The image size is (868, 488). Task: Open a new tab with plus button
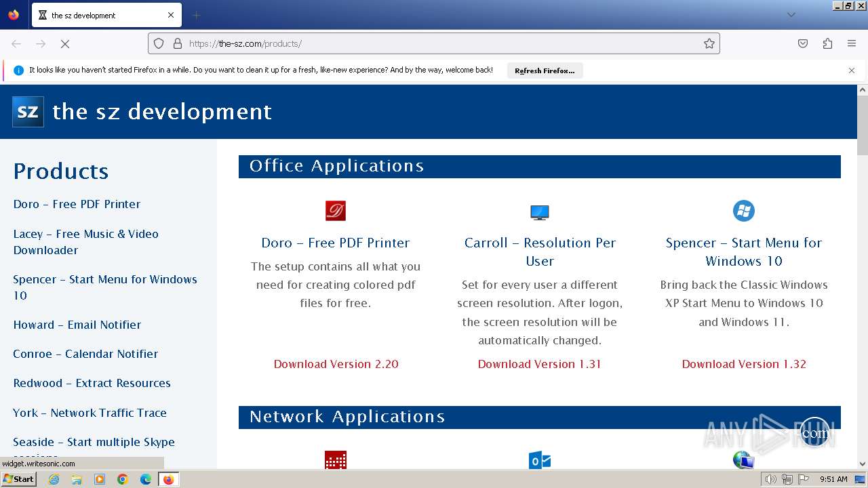pos(196,15)
